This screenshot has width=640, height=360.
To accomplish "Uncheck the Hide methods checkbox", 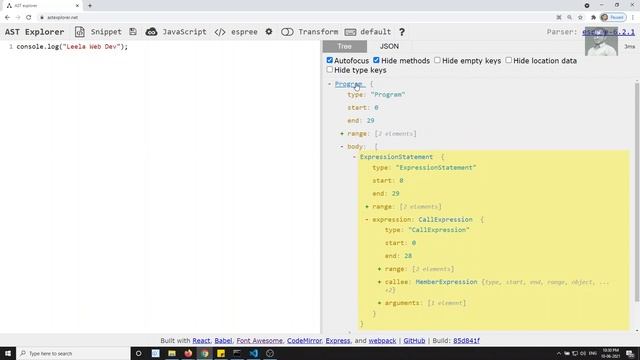I will pos(376,60).
